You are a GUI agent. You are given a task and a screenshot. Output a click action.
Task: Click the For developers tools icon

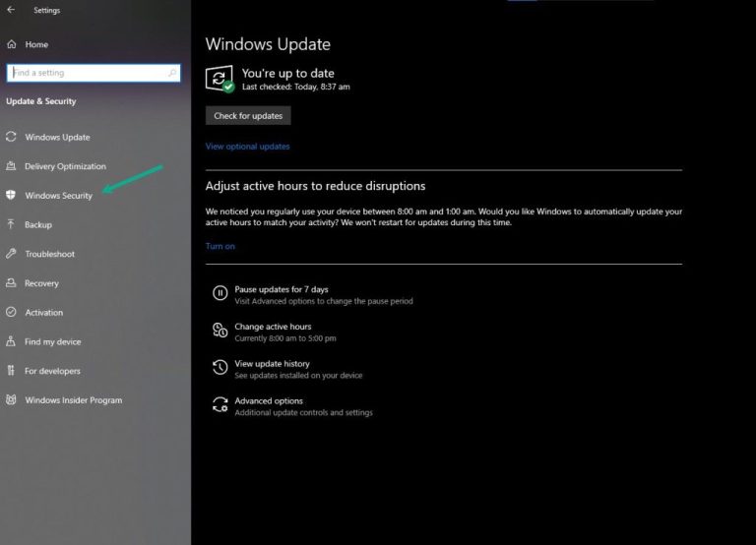pos(11,371)
